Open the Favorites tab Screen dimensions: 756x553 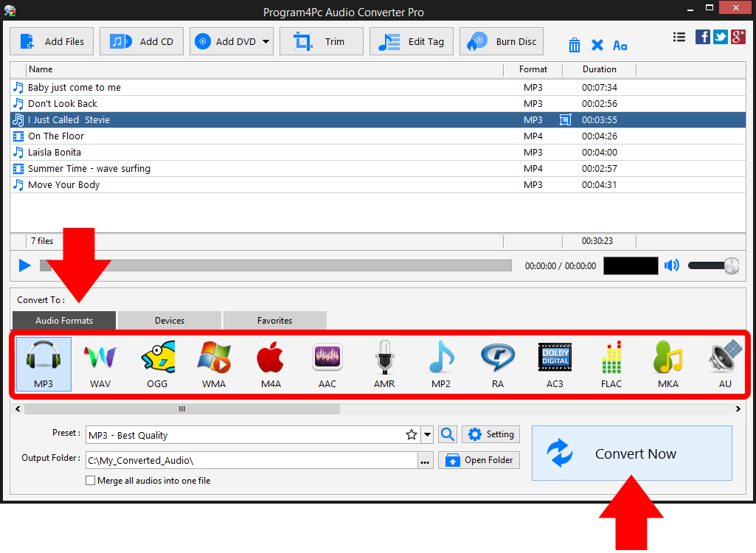pos(274,320)
